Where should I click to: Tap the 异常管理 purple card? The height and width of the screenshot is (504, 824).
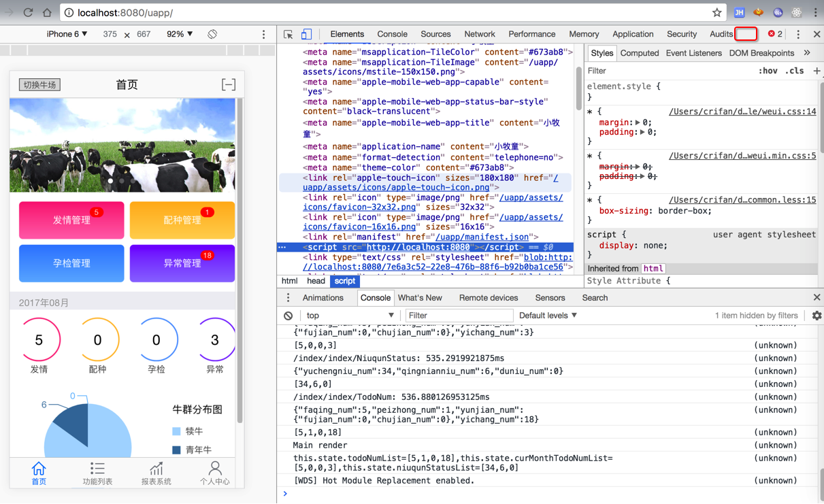[182, 263]
